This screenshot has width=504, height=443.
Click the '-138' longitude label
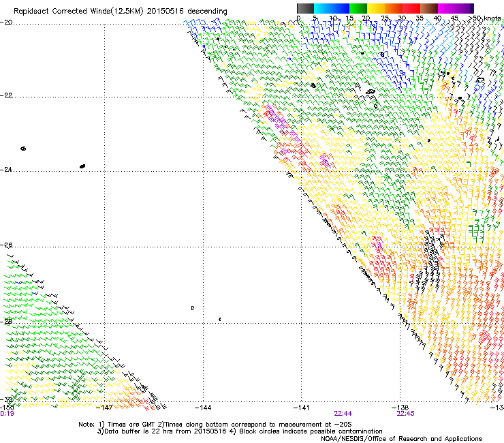400,408
